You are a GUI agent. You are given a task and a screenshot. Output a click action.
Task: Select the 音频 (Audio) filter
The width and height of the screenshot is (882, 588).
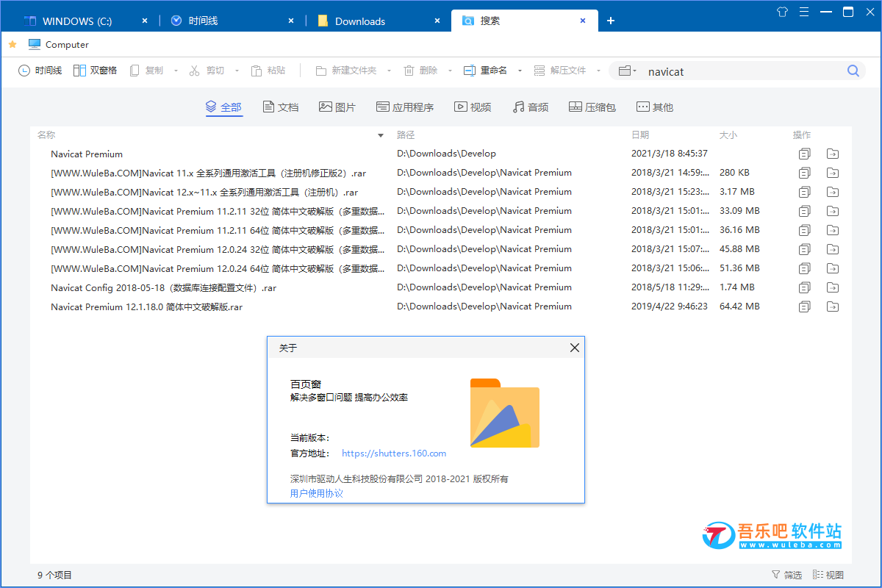coord(531,107)
